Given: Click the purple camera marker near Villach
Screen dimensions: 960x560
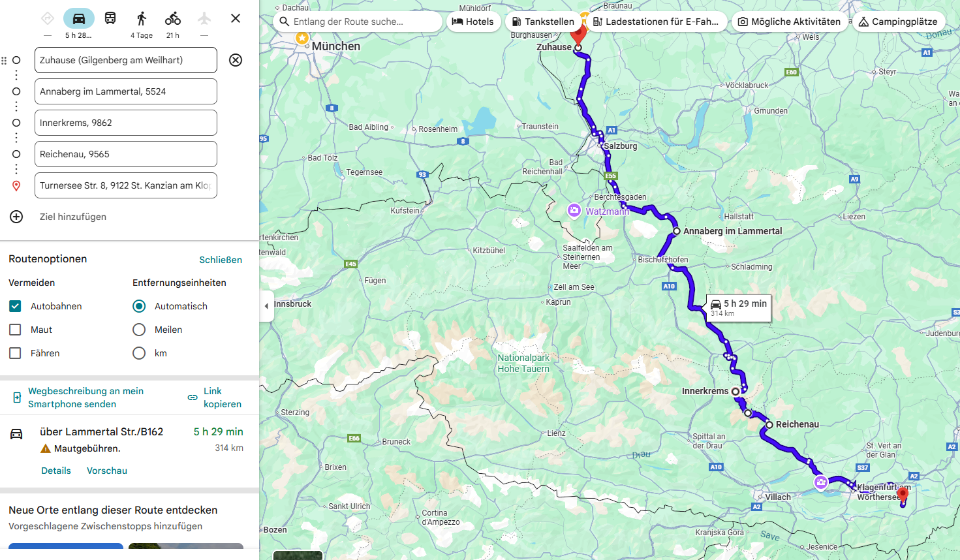Looking at the screenshot, I should click(821, 482).
